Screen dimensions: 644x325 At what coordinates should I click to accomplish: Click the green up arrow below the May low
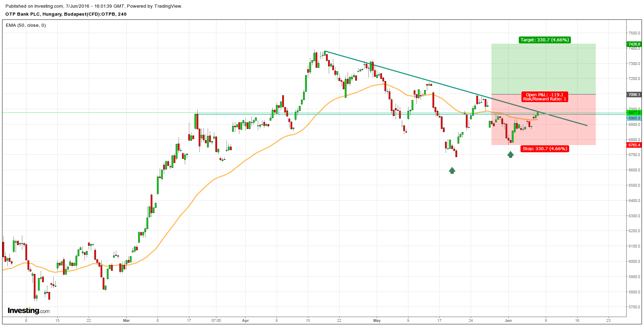[452, 170]
